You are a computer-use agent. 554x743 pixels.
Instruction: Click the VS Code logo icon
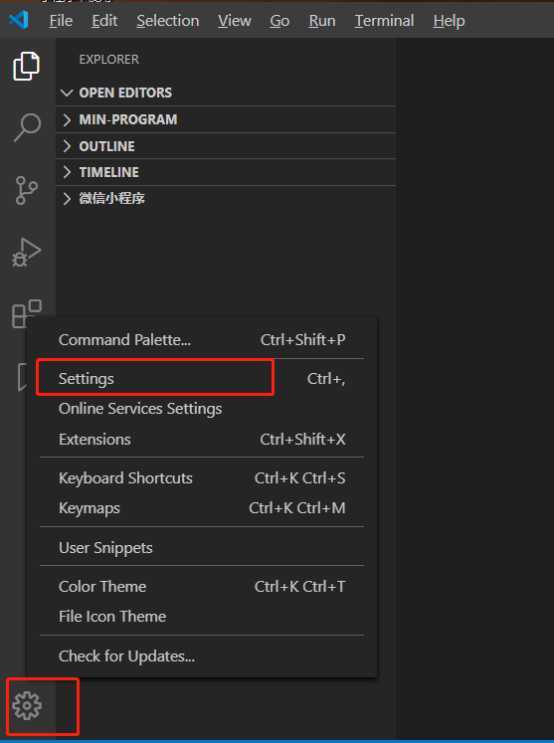(x=19, y=20)
